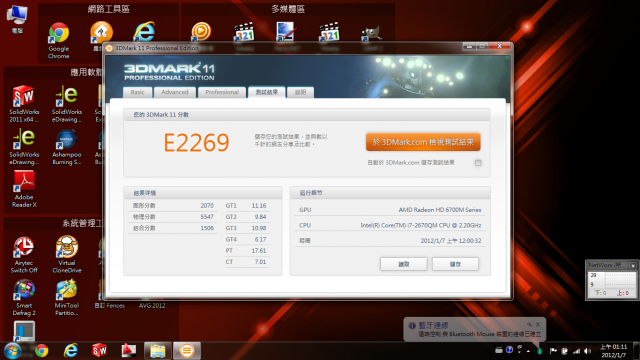Open MiniTool Partition shortcut
This screenshot has width=640, height=360.
[x=67, y=298]
